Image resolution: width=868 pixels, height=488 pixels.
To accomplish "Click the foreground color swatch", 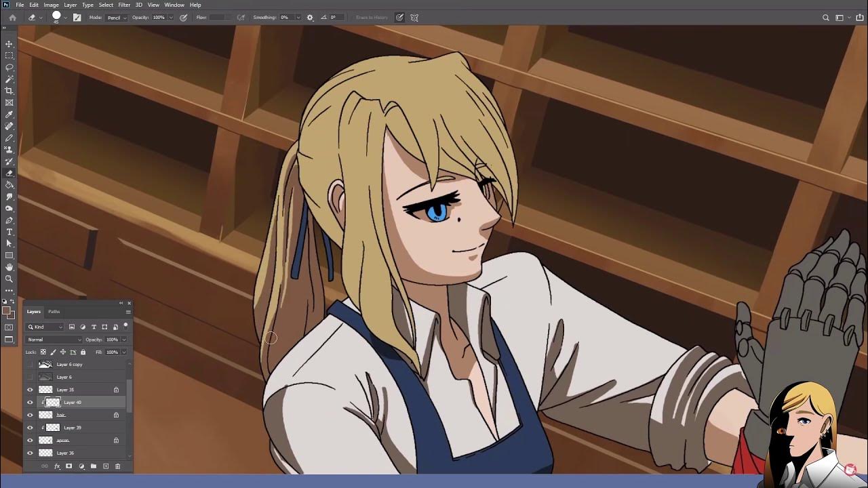I will (7, 312).
